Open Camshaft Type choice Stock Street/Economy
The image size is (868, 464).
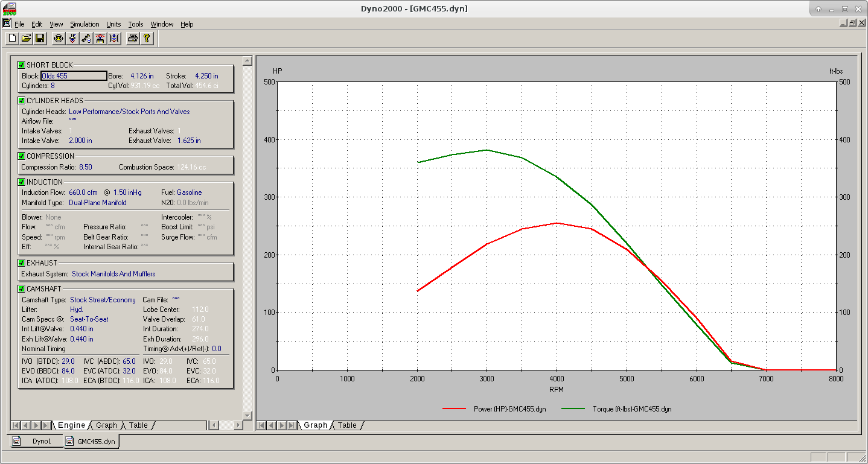coord(103,300)
